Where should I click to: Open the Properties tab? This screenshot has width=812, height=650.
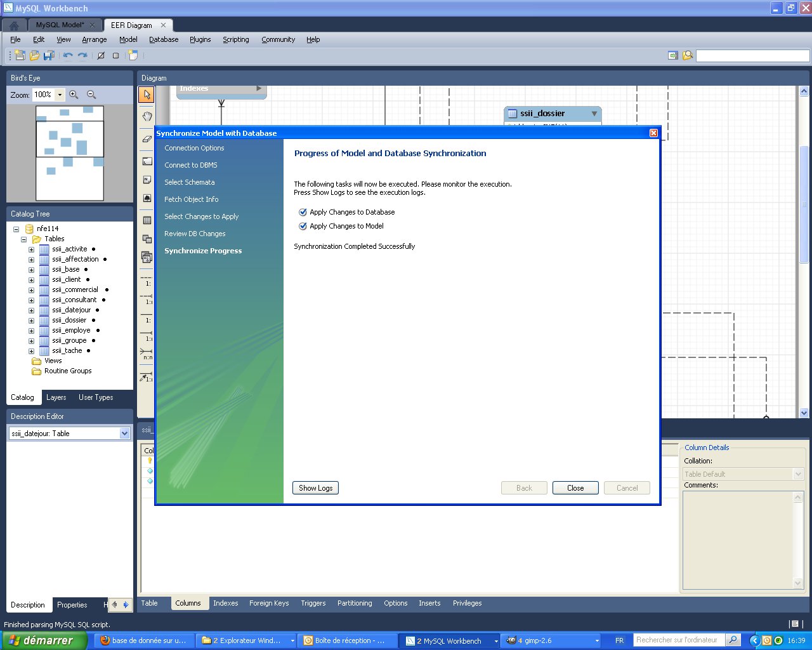(72, 605)
